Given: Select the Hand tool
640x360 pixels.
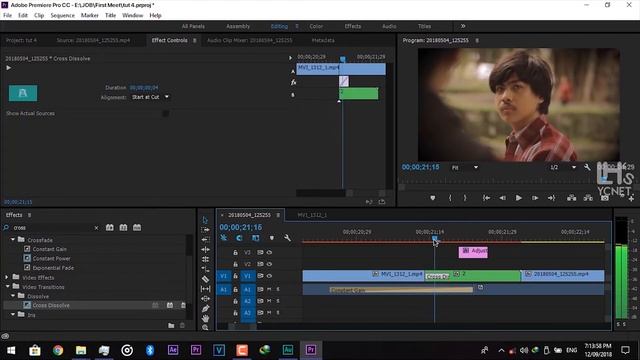Looking at the screenshot, I should coord(205,318).
